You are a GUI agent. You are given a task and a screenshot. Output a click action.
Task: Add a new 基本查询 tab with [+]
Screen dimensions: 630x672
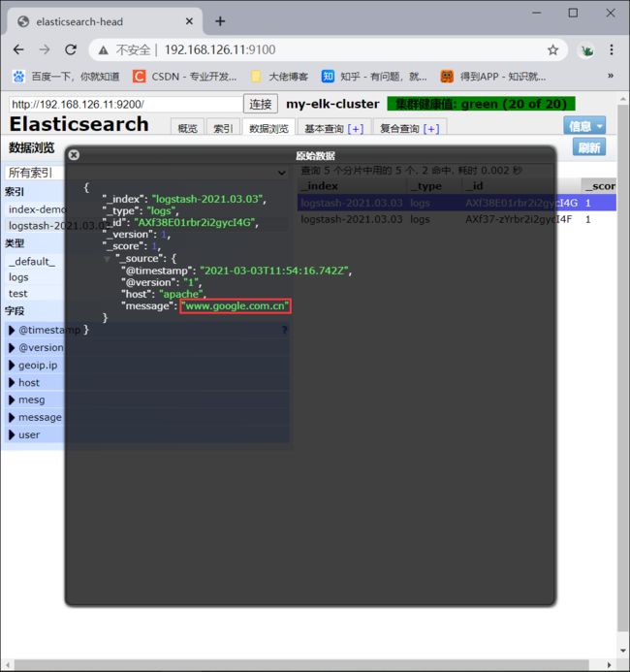[x=356, y=129]
